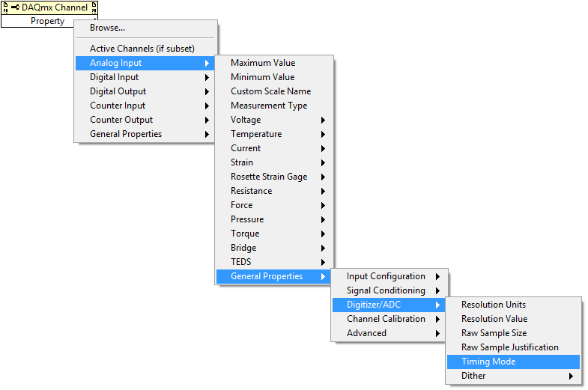Expand the Force submenu

[x=274, y=205]
